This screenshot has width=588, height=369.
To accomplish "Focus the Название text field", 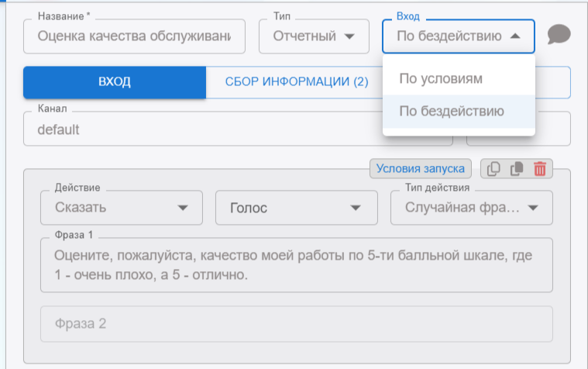I will click(x=134, y=36).
